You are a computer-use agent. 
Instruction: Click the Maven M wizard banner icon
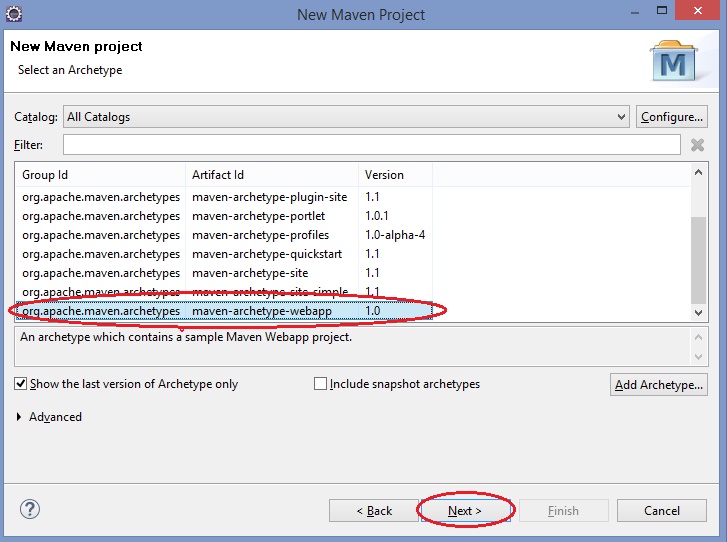click(x=674, y=61)
